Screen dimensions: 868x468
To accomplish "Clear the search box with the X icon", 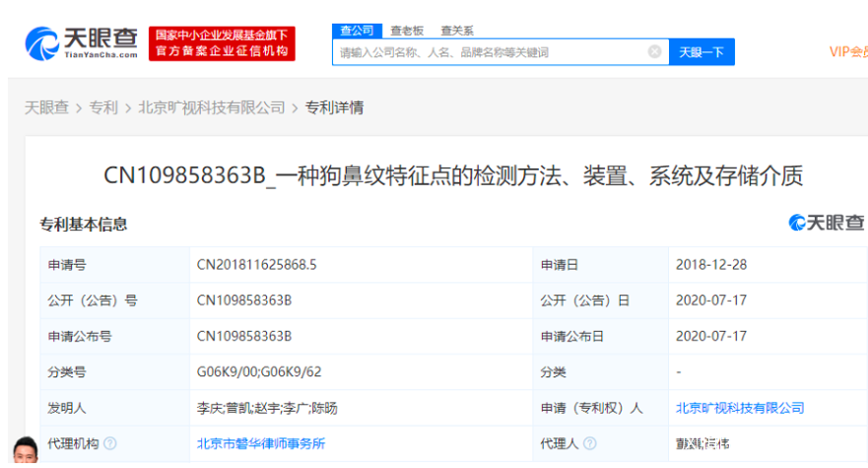I will tap(654, 51).
